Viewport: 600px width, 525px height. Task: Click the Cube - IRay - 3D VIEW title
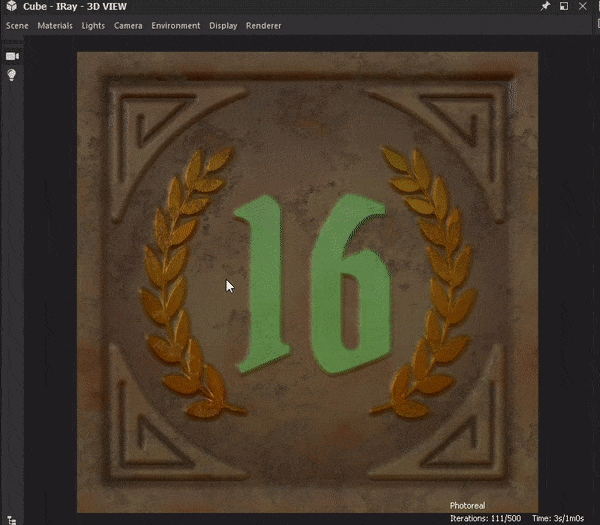coord(75,7)
